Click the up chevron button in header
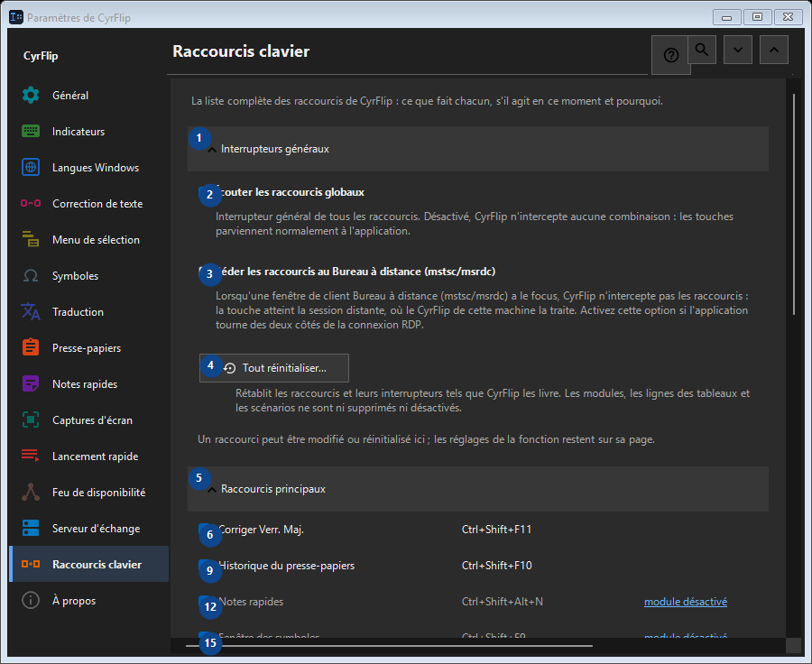 pyautogui.click(x=774, y=50)
